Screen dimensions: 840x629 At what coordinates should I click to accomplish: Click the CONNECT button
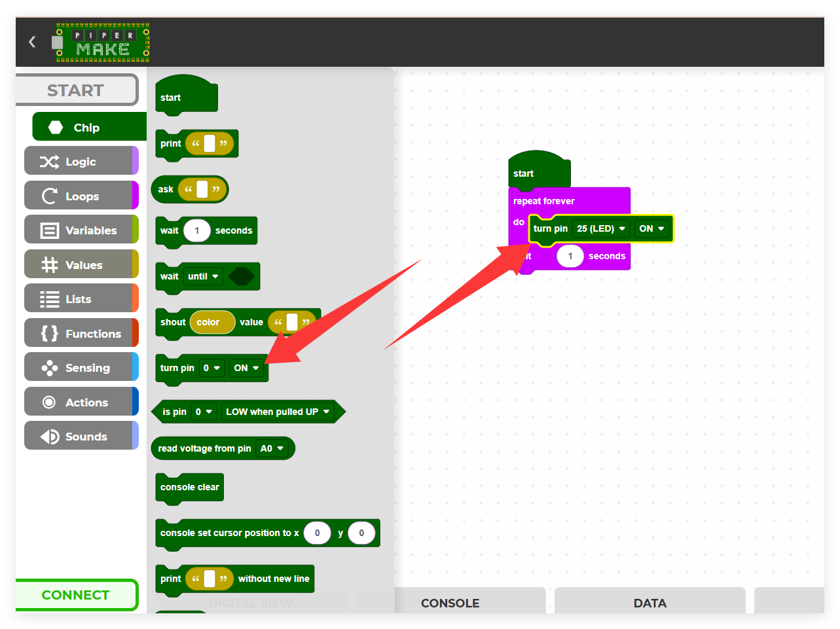[77, 595]
